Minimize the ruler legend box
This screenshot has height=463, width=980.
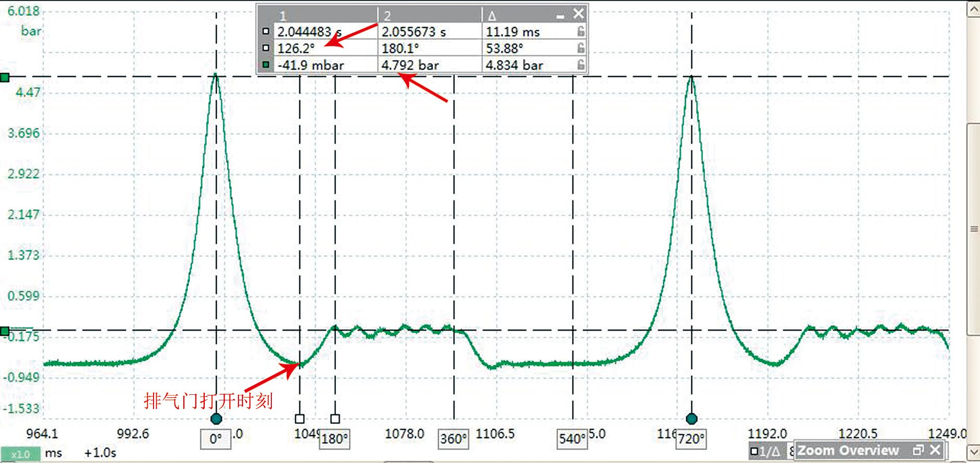coord(561,16)
